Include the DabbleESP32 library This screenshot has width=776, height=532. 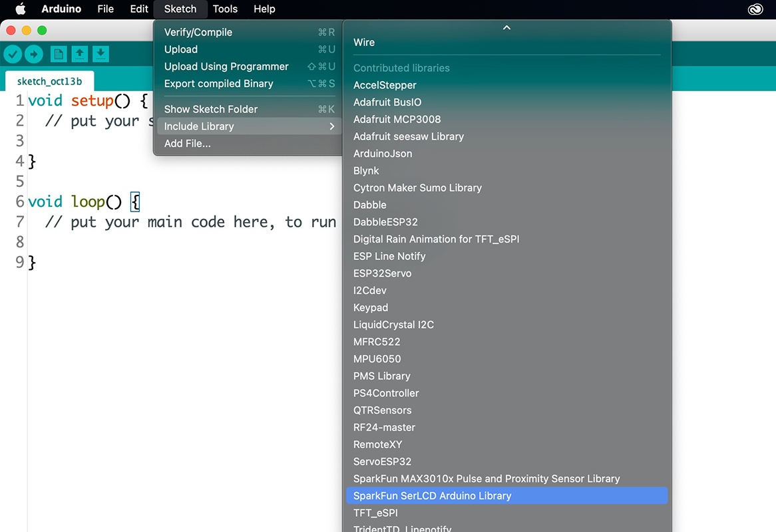click(506, 222)
